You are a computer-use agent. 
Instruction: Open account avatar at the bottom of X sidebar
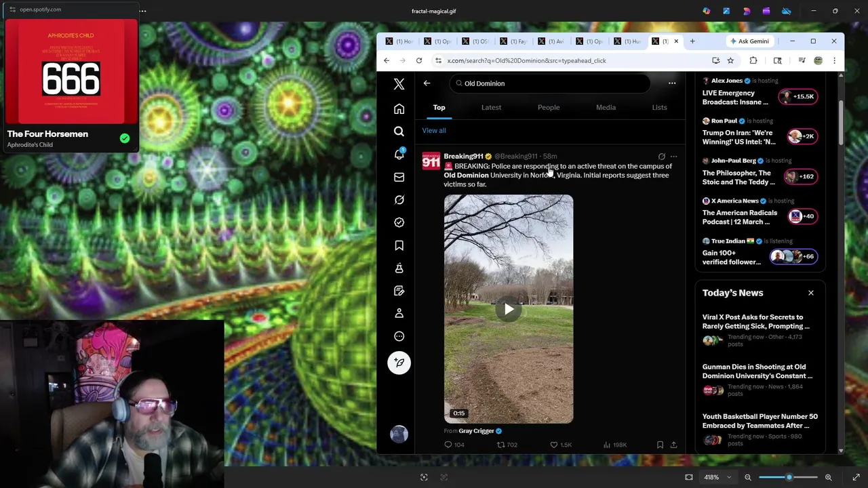[x=399, y=434]
